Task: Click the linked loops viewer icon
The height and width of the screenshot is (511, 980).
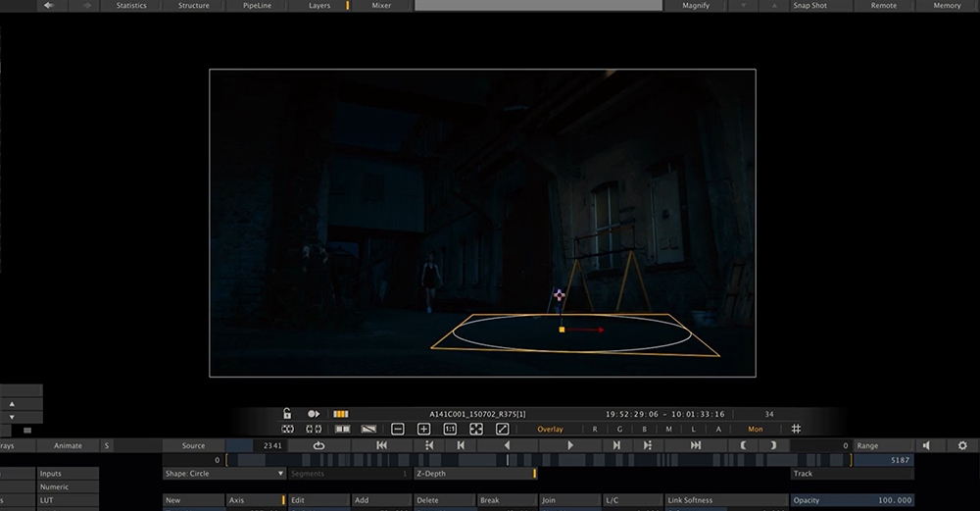Action: pyautogui.click(x=287, y=429)
